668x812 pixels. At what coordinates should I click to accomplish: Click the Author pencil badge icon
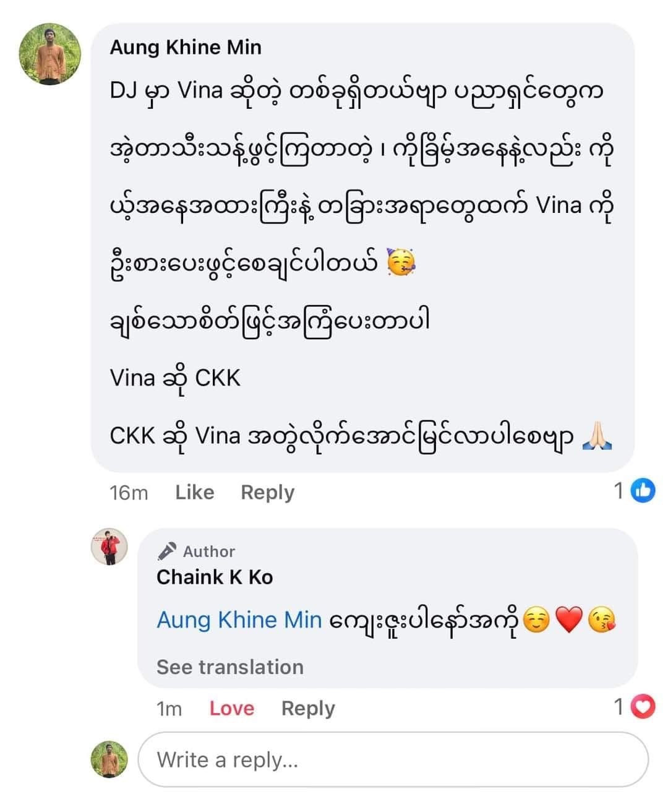coord(167,551)
